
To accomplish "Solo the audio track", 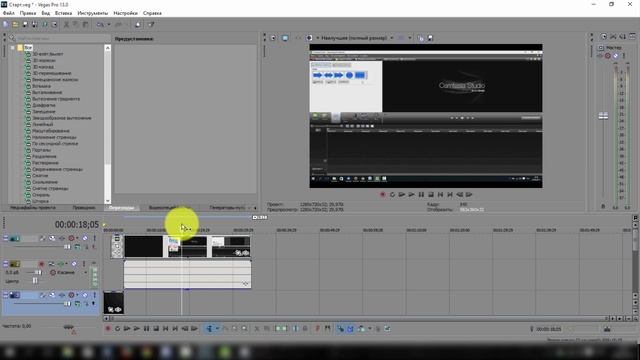I will click(x=84, y=264).
